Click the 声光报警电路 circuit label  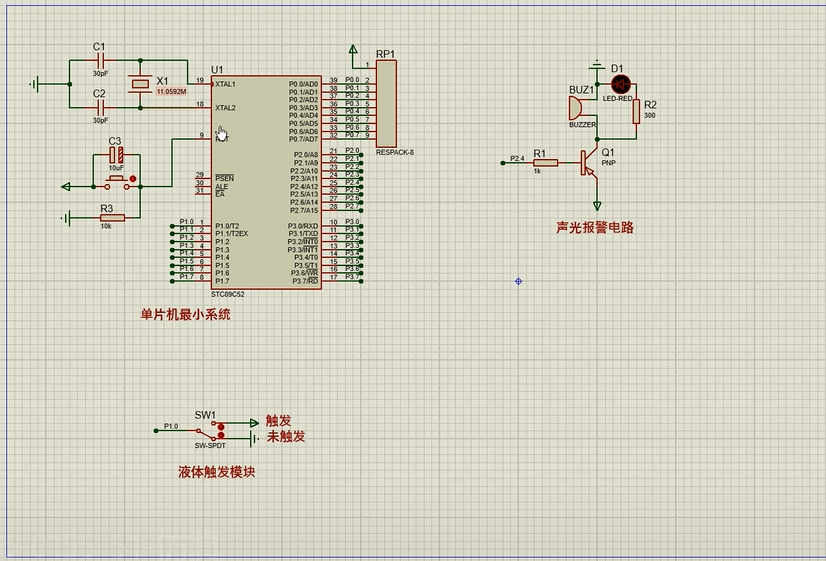point(595,228)
